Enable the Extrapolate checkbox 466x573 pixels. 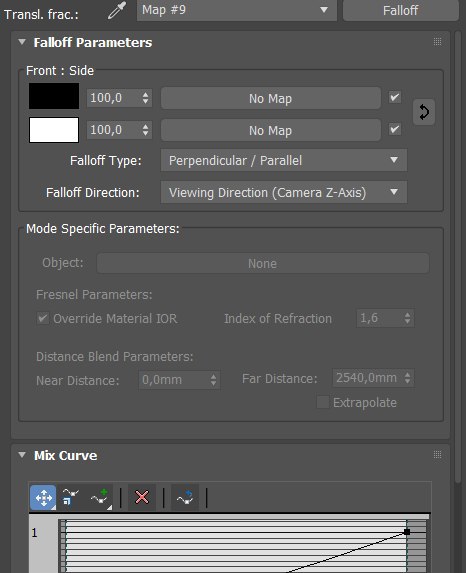[322, 402]
